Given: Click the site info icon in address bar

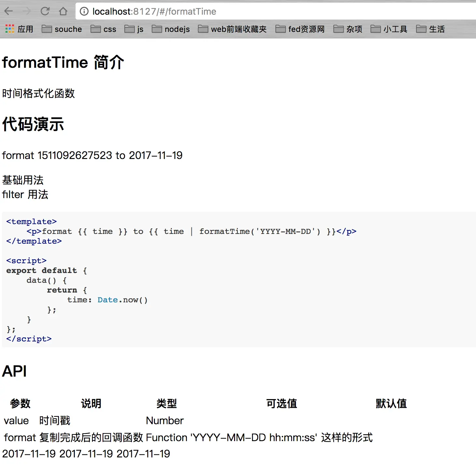Looking at the screenshot, I should click(84, 11).
